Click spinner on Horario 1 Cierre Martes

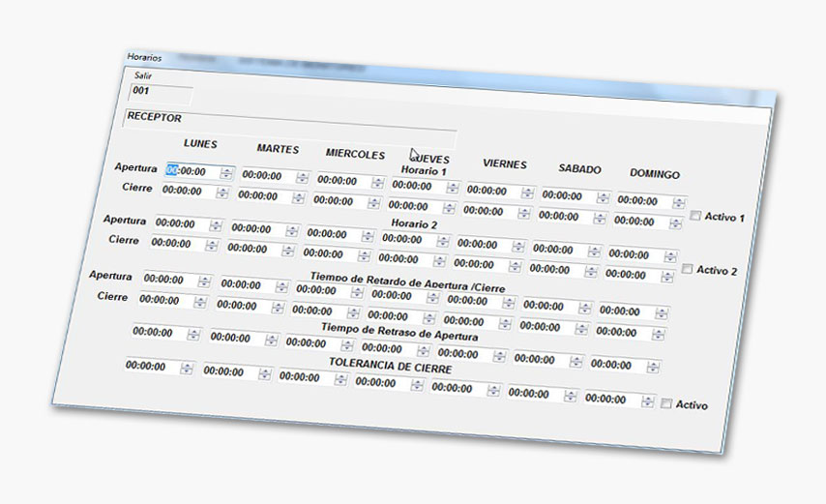(x=297, y=196)
